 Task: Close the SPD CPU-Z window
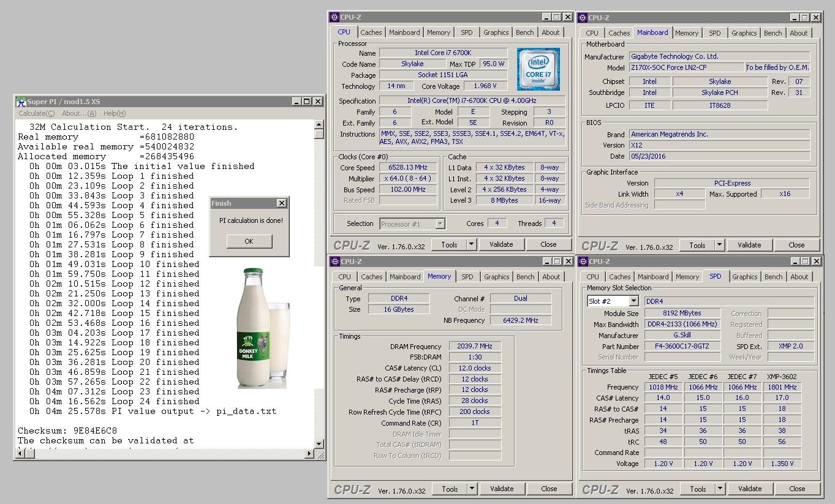point(816,261)
